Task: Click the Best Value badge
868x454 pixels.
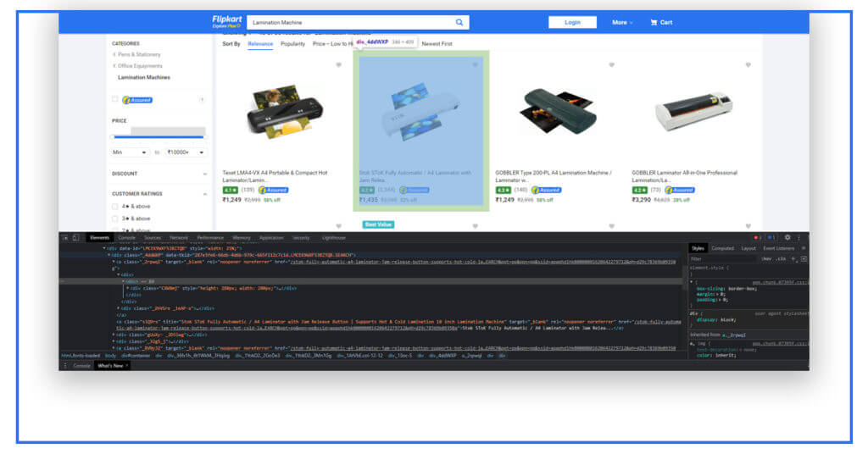Action: point(378,224)
